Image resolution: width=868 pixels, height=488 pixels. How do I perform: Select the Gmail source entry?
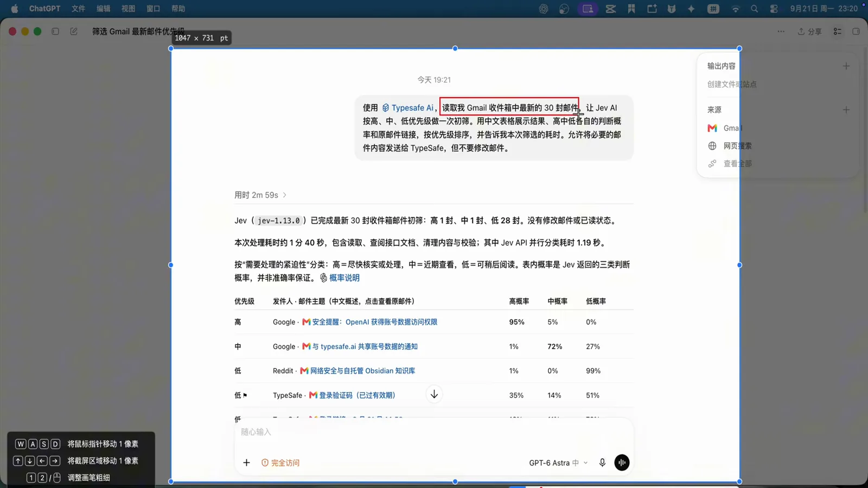[x=725, y=128]
